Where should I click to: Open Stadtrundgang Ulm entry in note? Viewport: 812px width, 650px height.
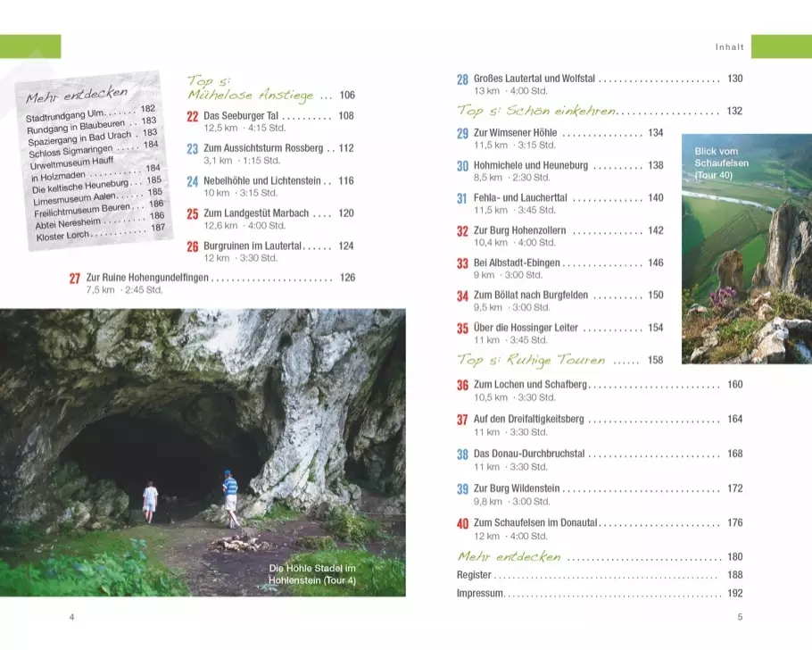(x=81, y=114)
